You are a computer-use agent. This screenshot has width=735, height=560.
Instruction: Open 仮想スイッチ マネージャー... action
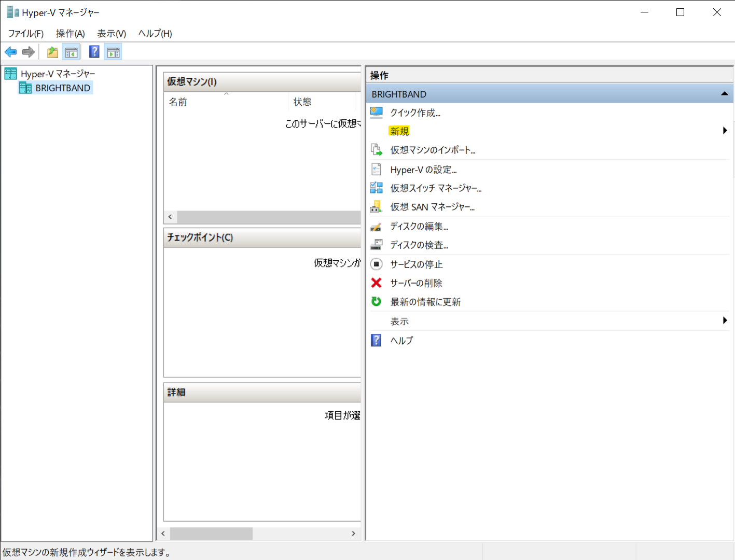(x=436, y=188)
